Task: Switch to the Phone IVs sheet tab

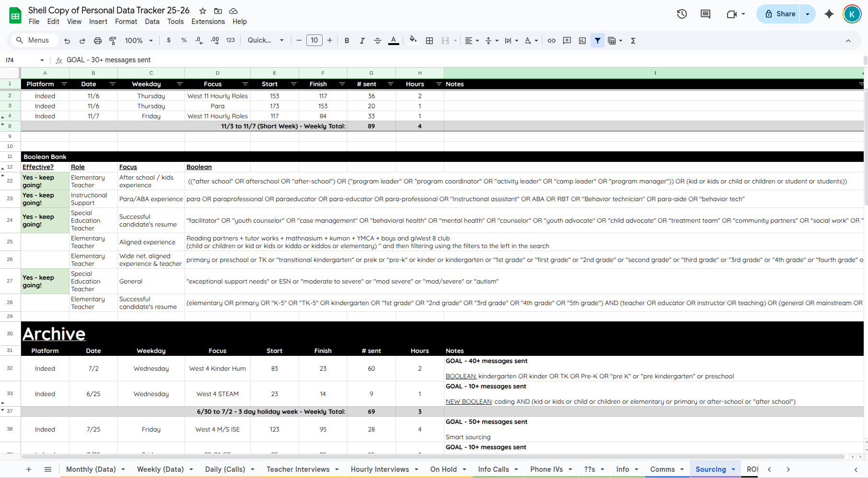Action: (x=547, y=469)
